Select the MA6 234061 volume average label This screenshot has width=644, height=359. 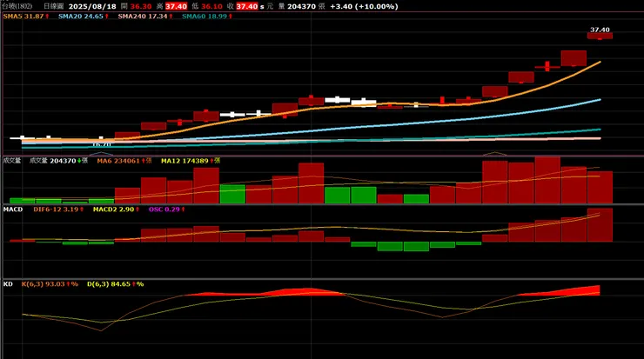[x=124, y=161]
